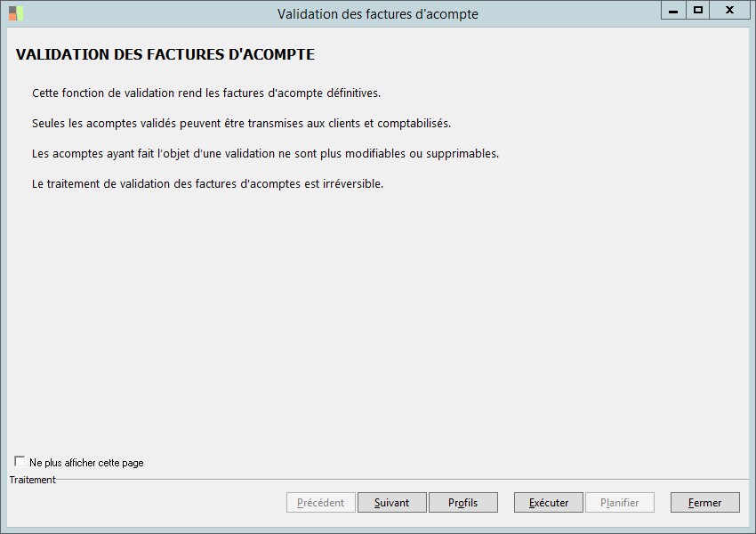
Task: Click the greyed-out Planifier button
Action: 619,503
